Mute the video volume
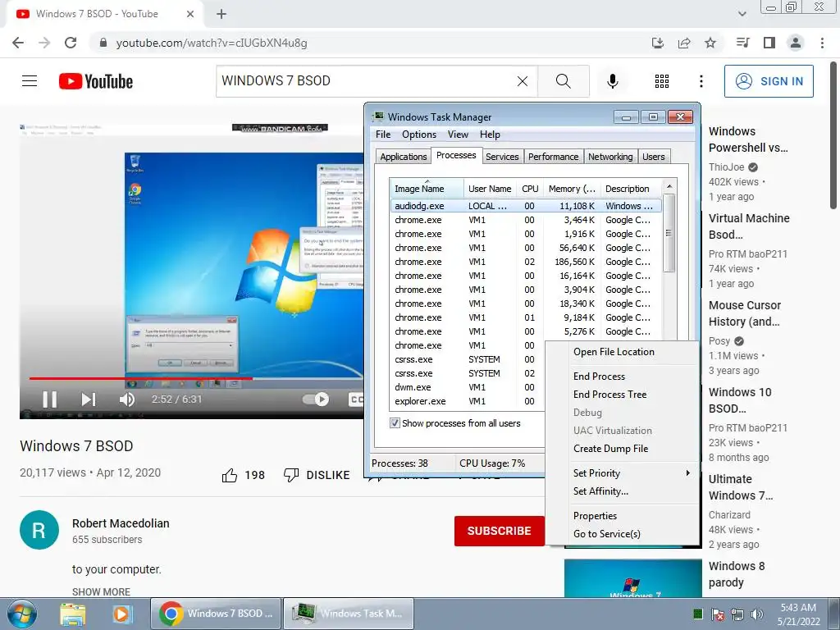The height and width of the screenshot is (630, 840). [x=127, y=399]
